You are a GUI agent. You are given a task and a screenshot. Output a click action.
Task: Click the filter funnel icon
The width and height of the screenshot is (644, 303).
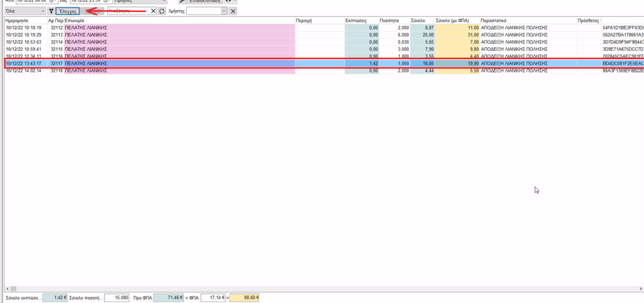(51, 11)
